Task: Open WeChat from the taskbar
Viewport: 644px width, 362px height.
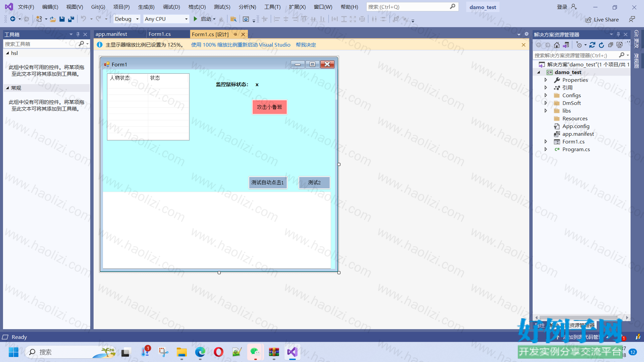Action: tap(255, 352)
